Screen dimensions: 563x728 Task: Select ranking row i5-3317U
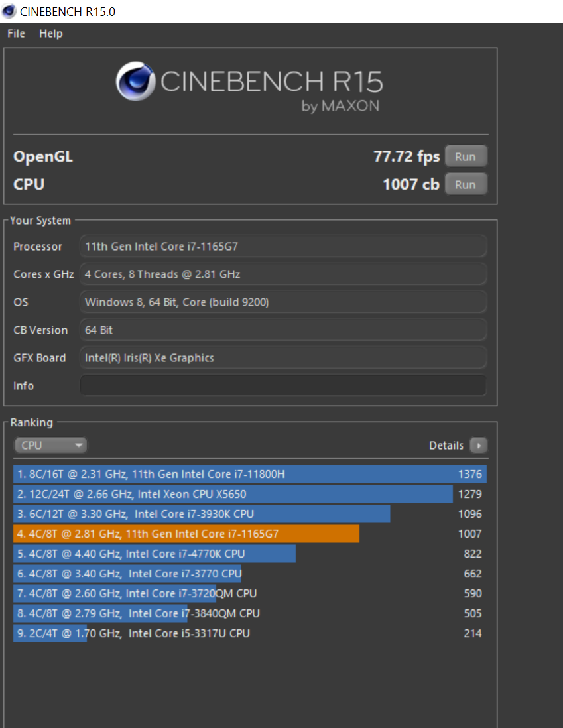coord(250,634)
